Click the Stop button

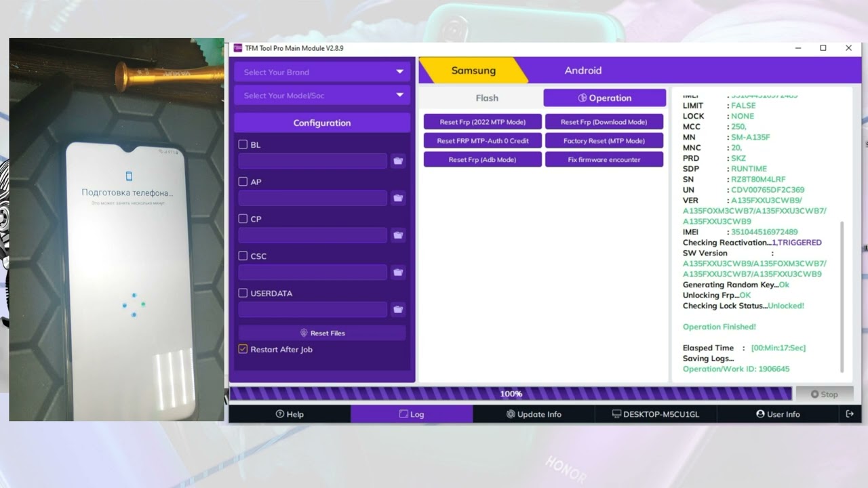(824, 394)
